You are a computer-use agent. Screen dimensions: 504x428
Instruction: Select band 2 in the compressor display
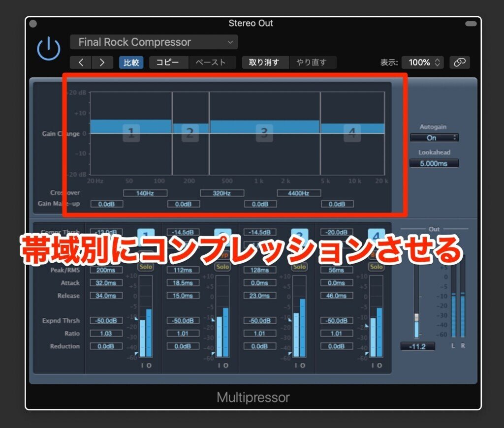pos(189,132)
